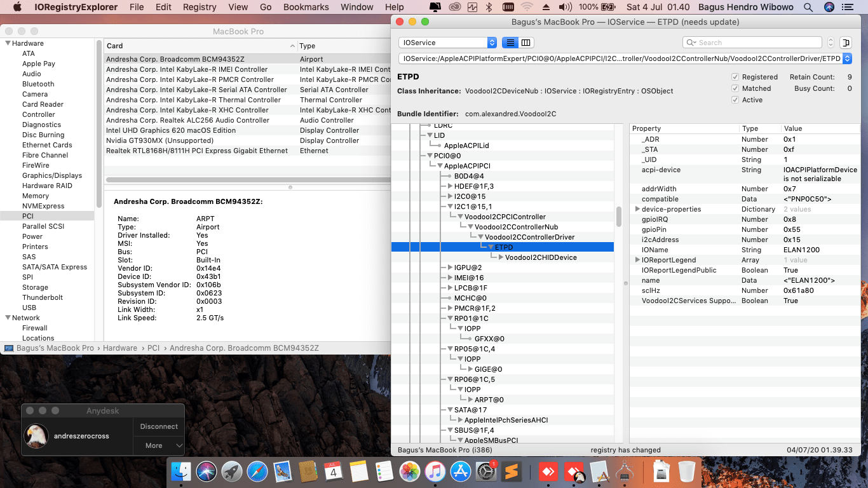
Task: Click the registry tree vertical scrollbar
Action: 619,216
